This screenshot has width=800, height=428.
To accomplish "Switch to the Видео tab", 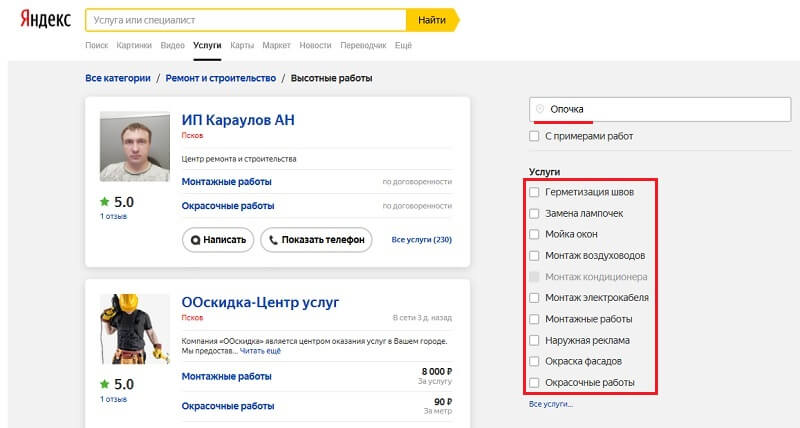I will point(172,45).
